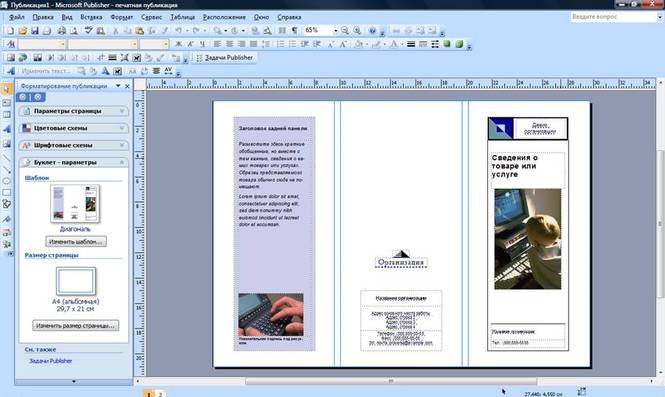Expand the Параметры страницы section
This screenshot has width=665, height=397.
74,111
